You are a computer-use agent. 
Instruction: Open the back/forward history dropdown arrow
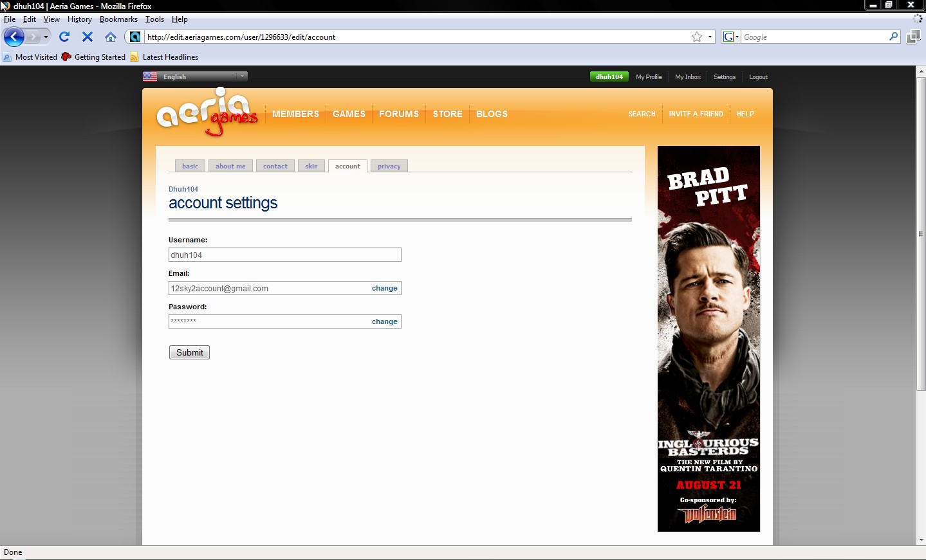46,37
